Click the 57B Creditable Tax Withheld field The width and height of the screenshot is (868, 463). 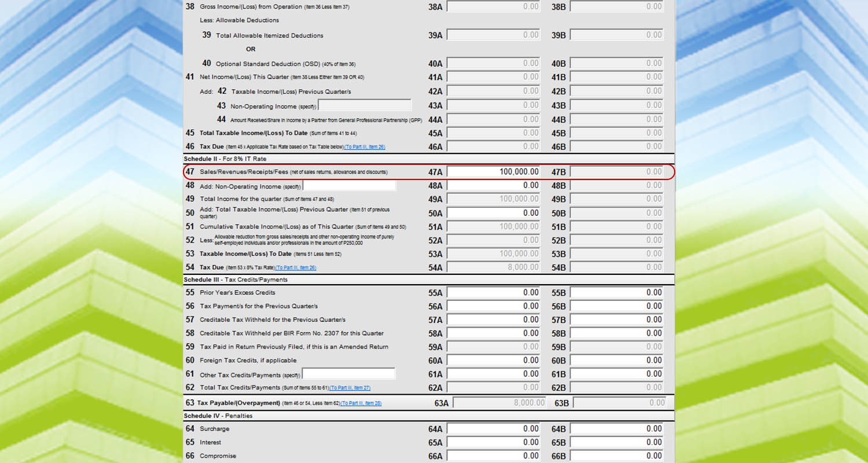tap(617, 319)
